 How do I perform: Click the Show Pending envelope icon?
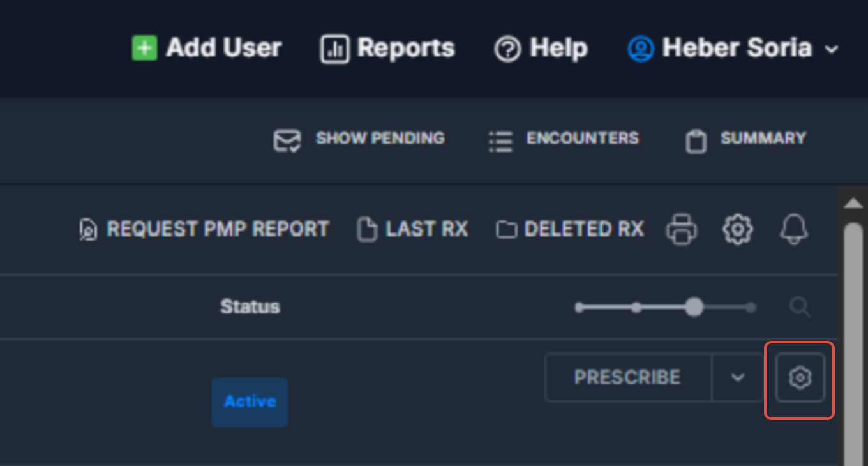(287, 140)
